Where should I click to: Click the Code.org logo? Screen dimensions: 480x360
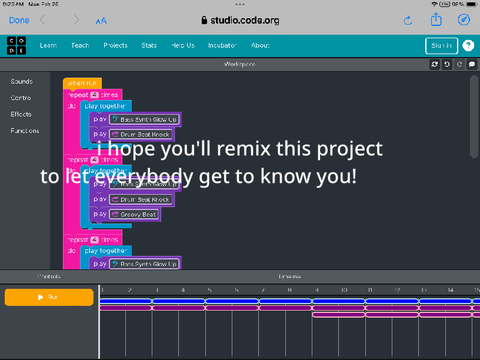click(x=16, y=46)
